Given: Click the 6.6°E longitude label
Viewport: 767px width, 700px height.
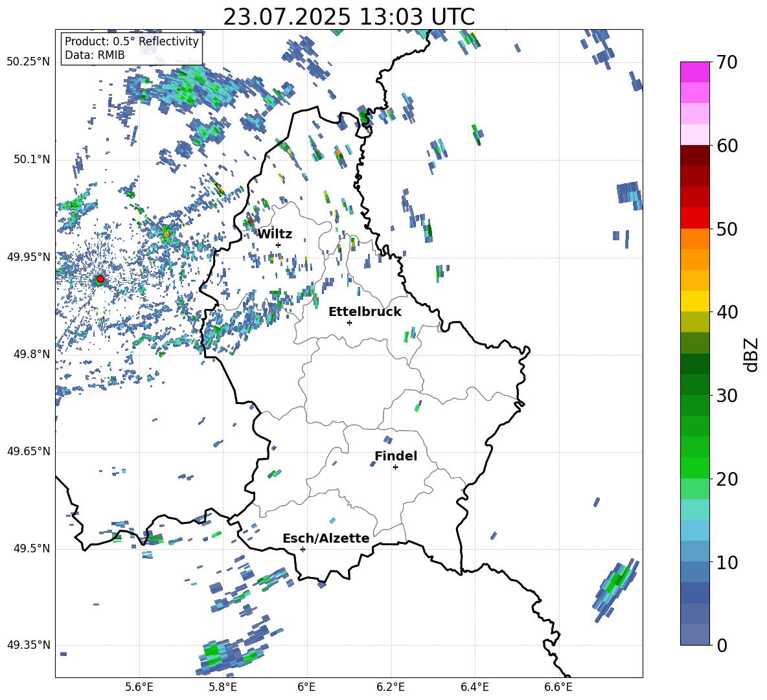Looking at the screenshot, I should (x=558, y=687).
